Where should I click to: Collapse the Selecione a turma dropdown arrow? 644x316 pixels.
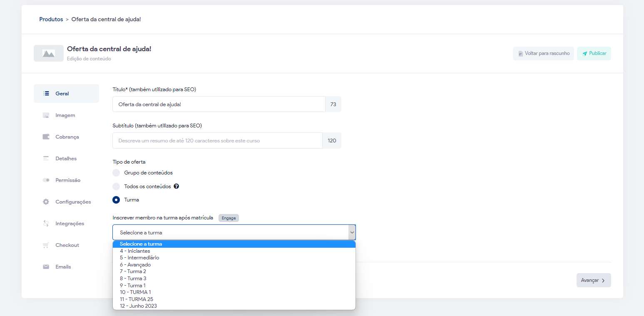click(x=352, y=232)
